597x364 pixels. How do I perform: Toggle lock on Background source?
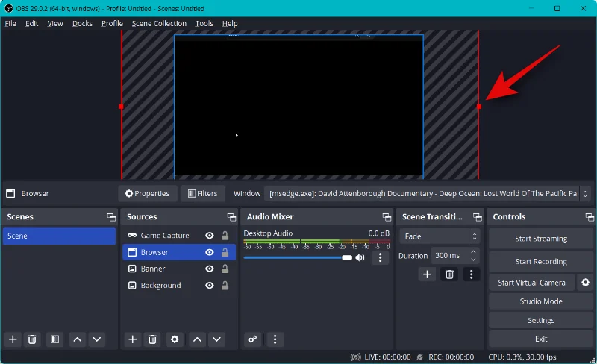pyautogui.click(x=225, y=286)
